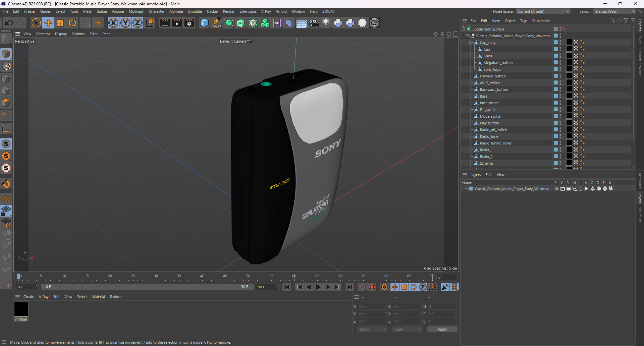This screenshot has width=644, height=346.
Task: Toggle Y-axis lock
Action: pos(125,23)
